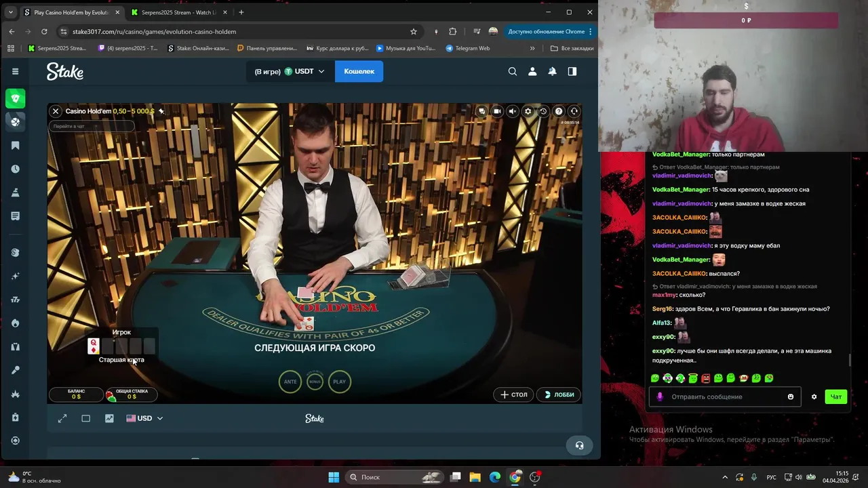
Task: Open recent games clock icon in sidebar
Action: click(15, 169)
